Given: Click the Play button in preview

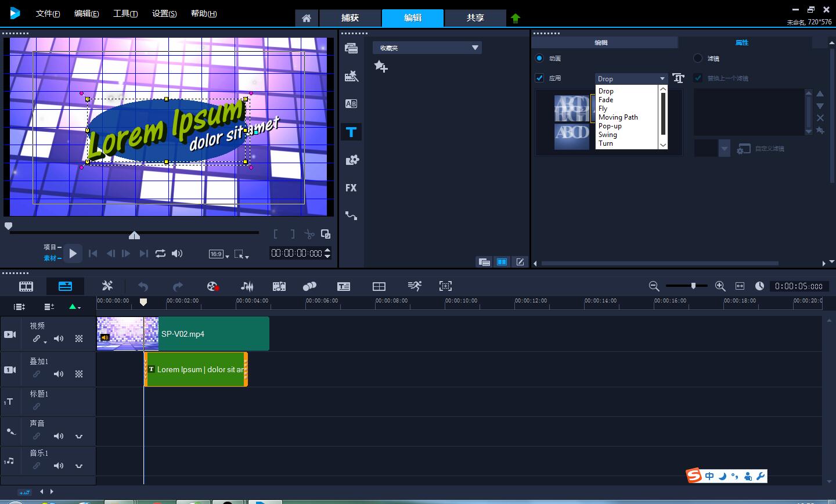Looking at the screenshot, I should tap(73, 253).
